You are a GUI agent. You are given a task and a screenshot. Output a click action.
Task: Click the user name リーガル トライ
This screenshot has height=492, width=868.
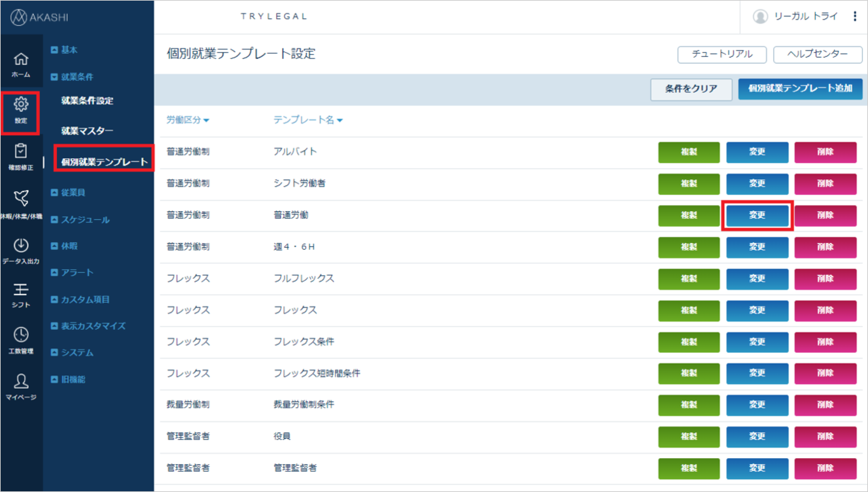806,17
